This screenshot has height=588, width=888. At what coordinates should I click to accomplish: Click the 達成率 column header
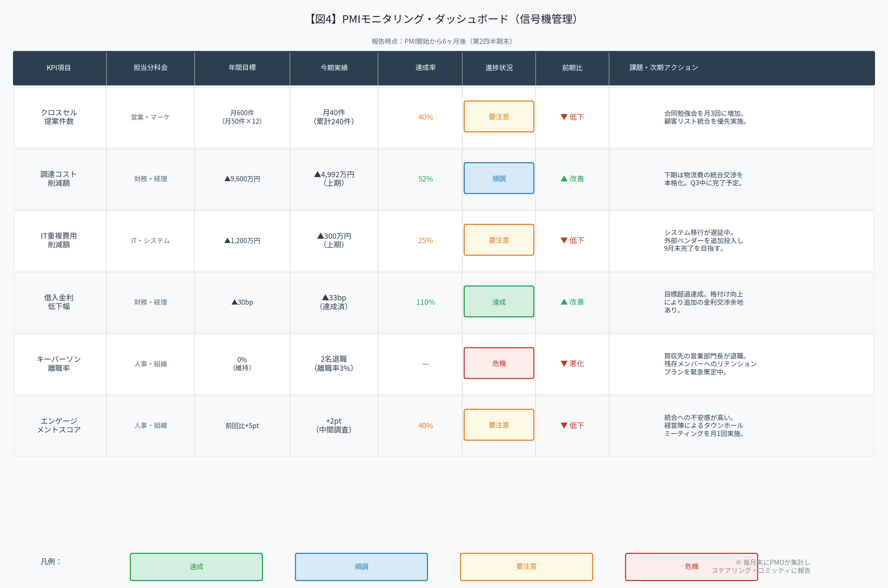425,67
